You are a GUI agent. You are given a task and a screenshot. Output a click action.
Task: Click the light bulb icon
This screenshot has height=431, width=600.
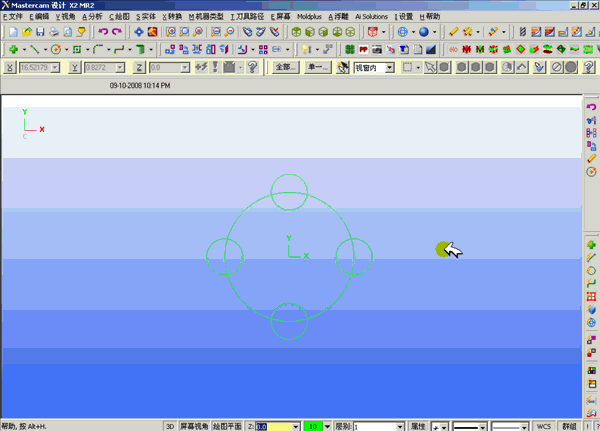pyautogui.click(x=306, y=49)
